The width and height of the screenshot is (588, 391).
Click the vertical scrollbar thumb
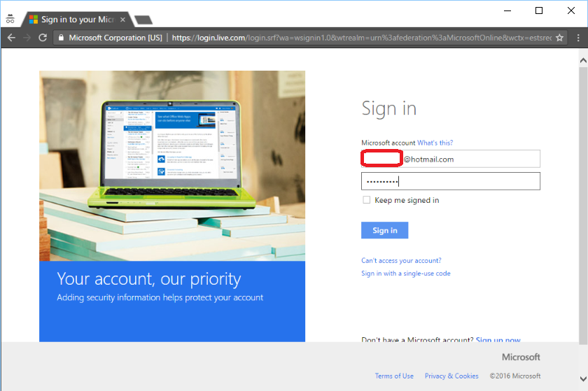coord(583,205)
